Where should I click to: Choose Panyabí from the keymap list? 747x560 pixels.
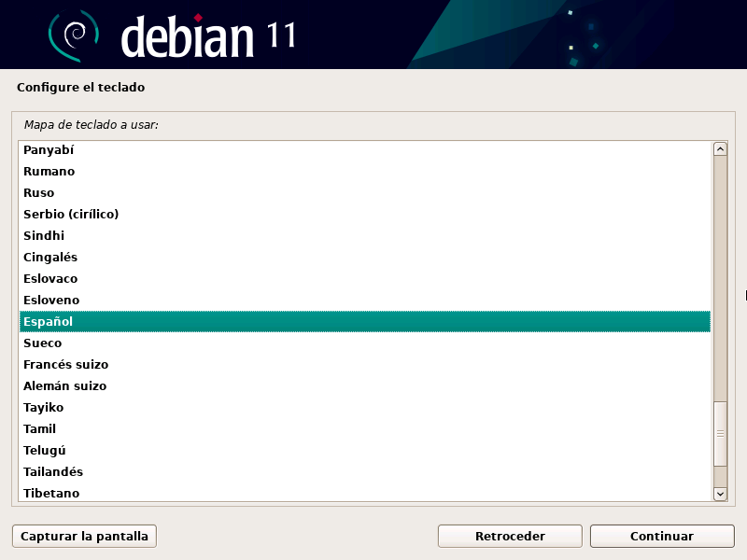tap(49, 150)
